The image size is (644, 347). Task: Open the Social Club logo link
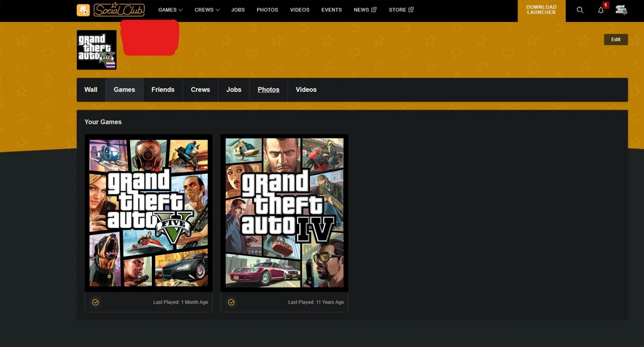(119, 10)
